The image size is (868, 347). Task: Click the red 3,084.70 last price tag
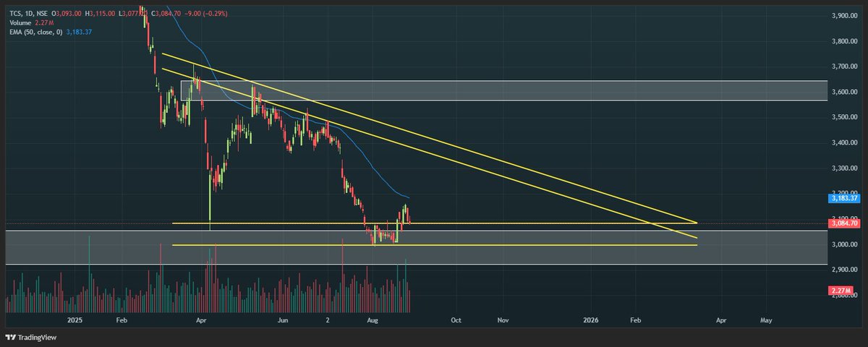tap(844, 223)
